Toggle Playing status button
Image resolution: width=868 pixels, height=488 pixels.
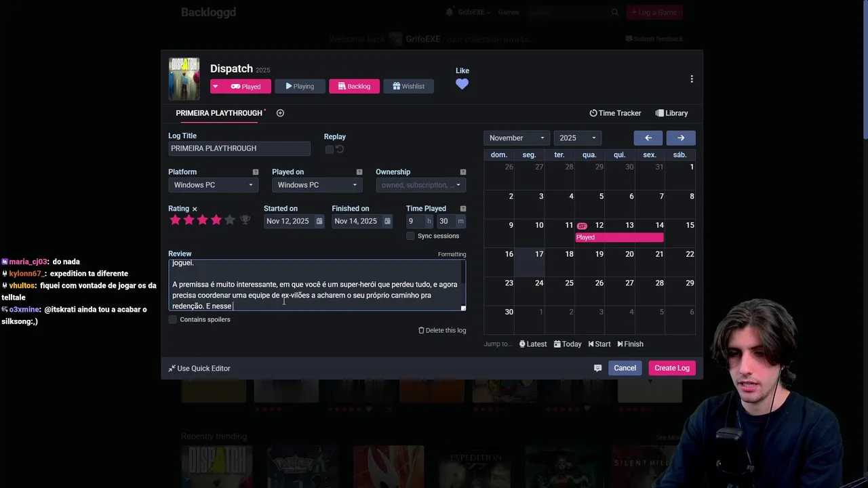300,86
